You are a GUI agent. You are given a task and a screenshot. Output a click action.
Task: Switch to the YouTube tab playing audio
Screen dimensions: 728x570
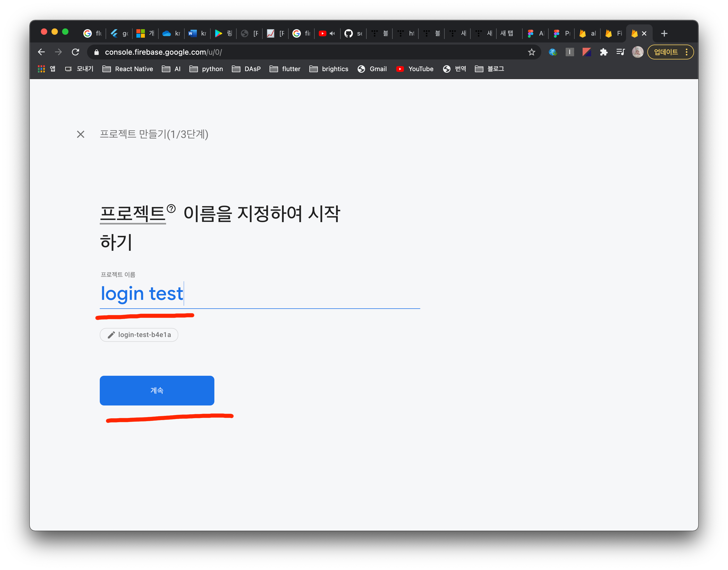[327, 33]
